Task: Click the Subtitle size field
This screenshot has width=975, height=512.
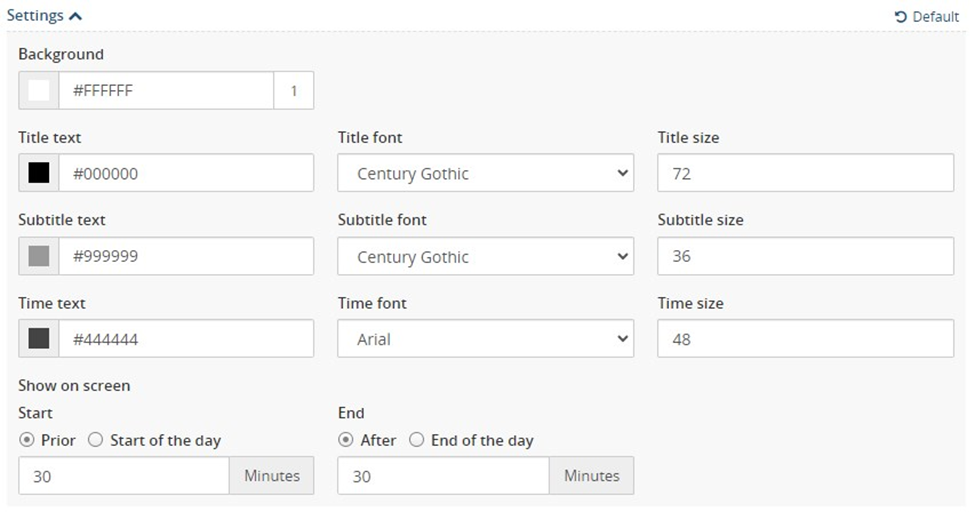Action: [x=805, y=256]
